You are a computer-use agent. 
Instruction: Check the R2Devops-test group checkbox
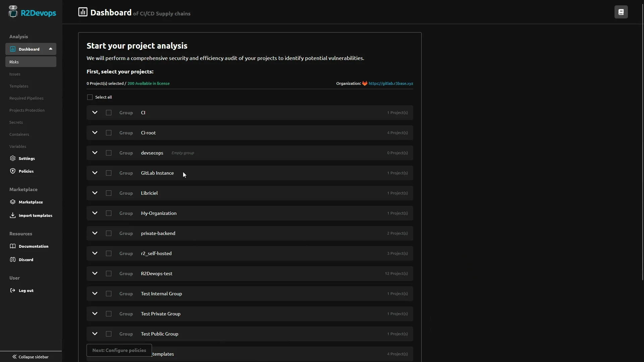pos(109,274)
